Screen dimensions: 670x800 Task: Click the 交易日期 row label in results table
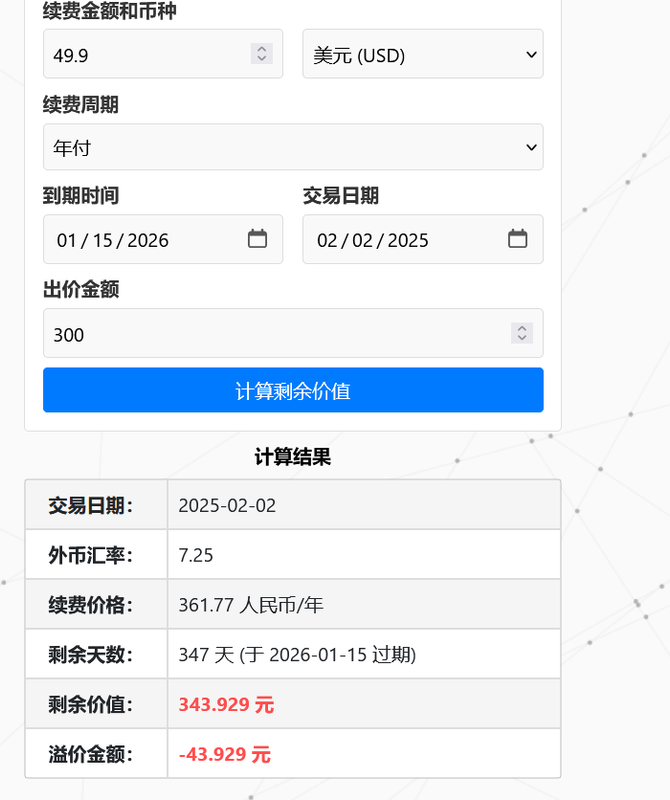pos(90,506)
